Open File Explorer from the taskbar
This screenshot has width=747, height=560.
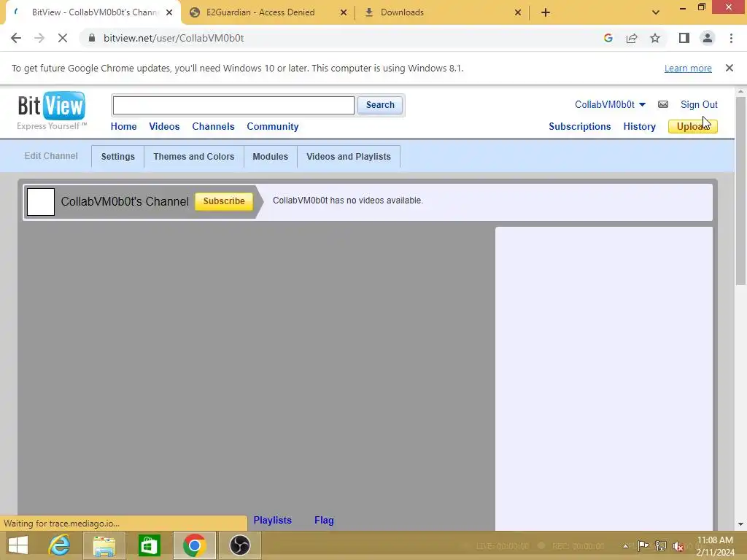point(104,545)
